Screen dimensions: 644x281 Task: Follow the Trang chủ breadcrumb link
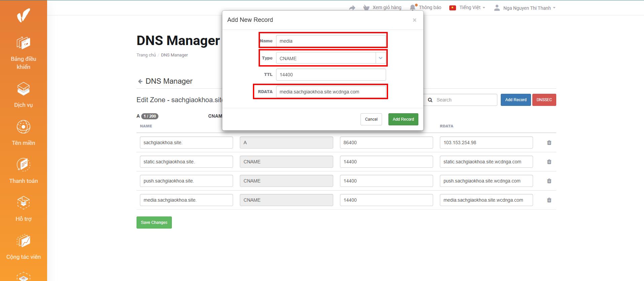tap(146, 55)
